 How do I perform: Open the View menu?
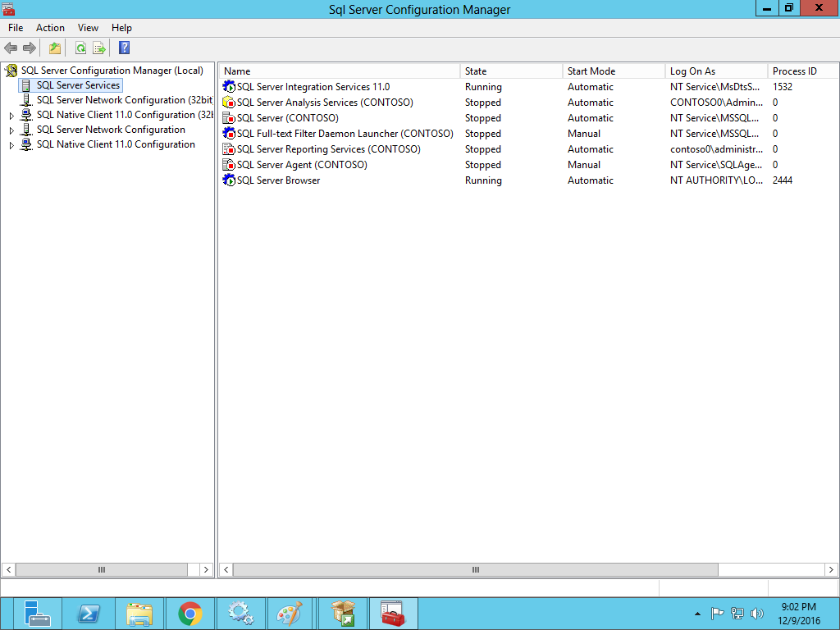click(88, 28)
